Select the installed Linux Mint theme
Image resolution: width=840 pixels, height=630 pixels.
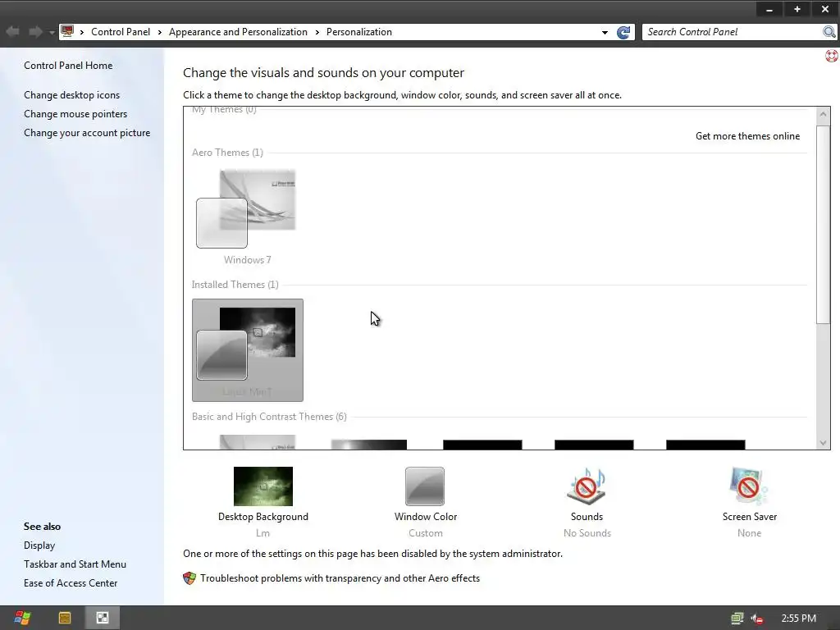pos(248,349)
